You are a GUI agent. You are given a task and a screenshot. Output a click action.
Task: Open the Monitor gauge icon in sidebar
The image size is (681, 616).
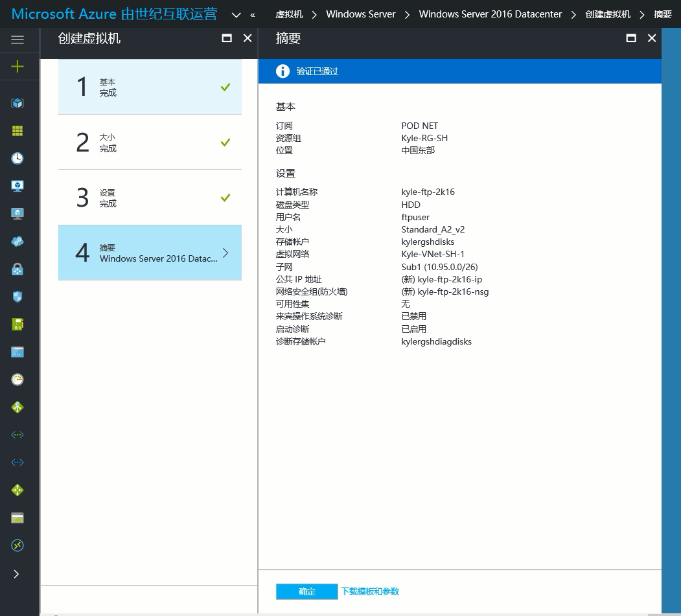click(17, 380)
